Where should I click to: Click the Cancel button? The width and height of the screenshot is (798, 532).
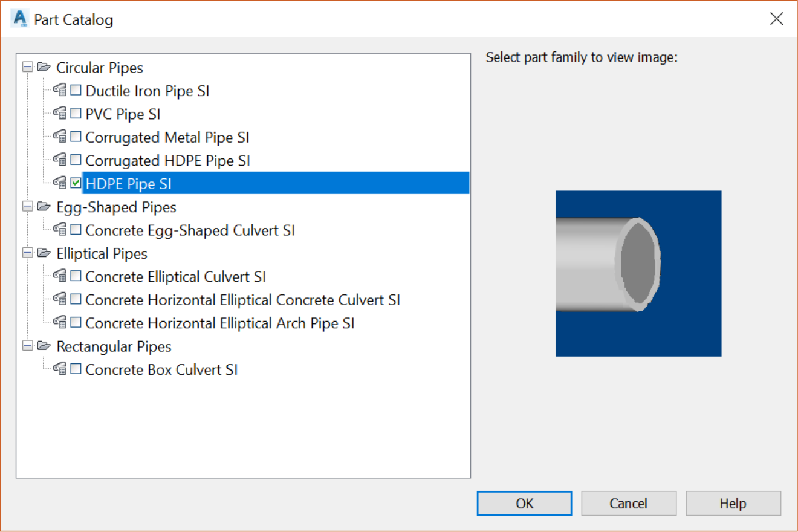[629, 503]
